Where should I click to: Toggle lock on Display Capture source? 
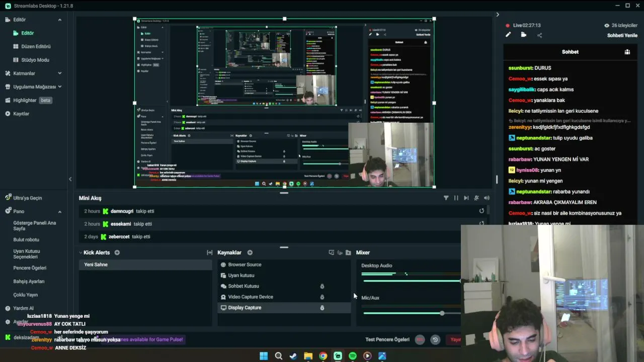click(x=322, y=308)
